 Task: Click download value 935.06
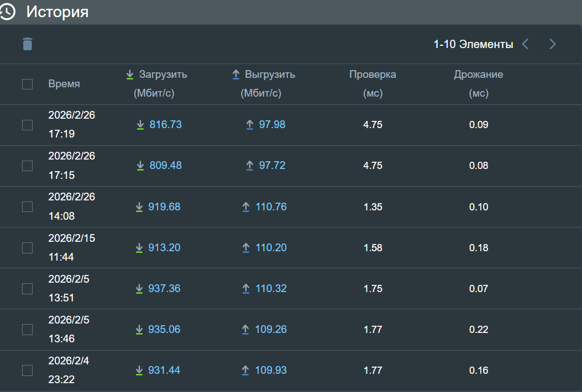(x=164, y=329)
